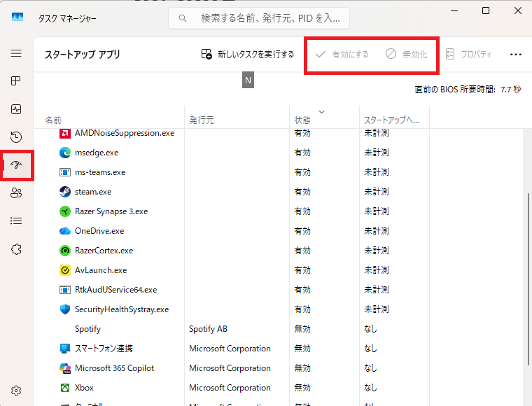
Task: Click the OneDrive.exe cloud icon
Action: pyautogui.click(x=65, y=231)
